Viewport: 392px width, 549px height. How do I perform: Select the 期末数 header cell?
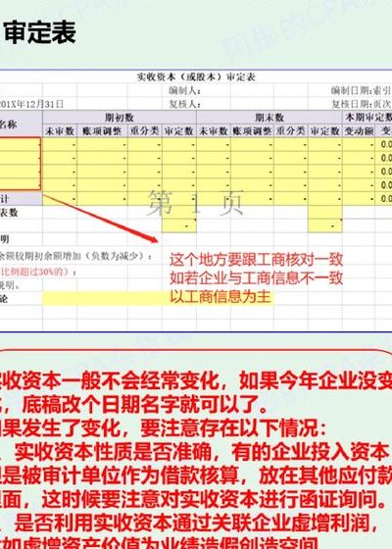269,118
